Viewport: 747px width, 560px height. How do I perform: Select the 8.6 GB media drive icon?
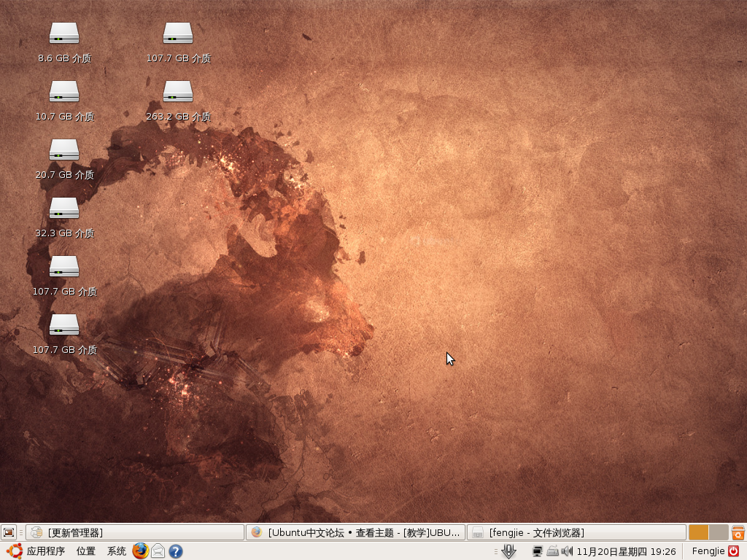[x=64, y=34]
